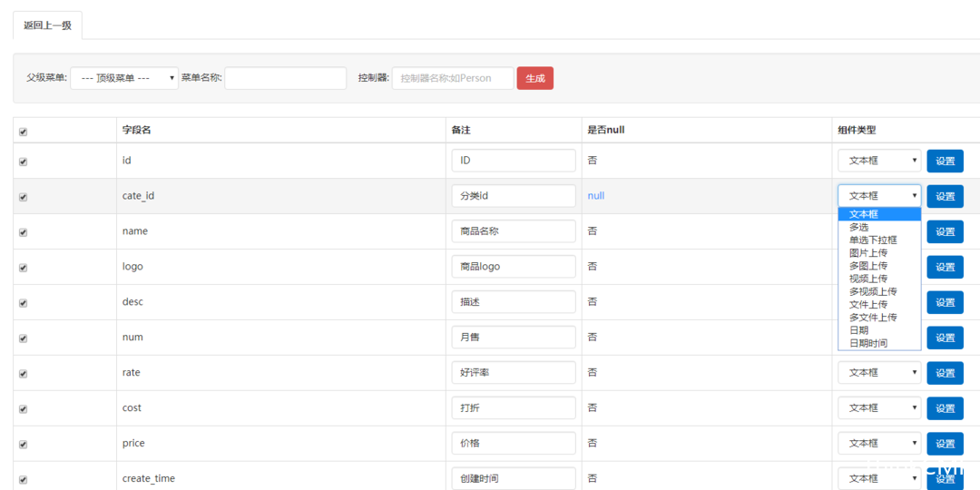The width and height of the screenshot is (980, 490).
Task: Click 设置 button for cate_id row
Action: [945, 196]
